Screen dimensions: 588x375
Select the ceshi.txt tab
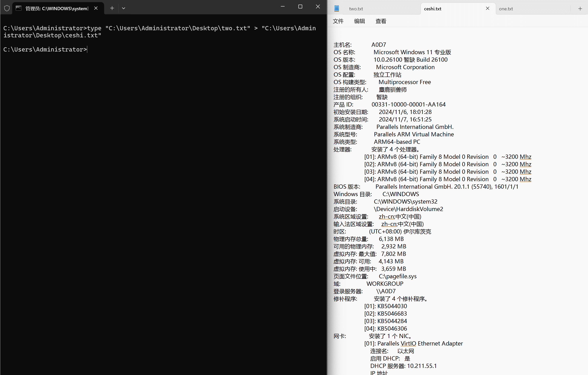pyautogui.click(x=433, y=9)
